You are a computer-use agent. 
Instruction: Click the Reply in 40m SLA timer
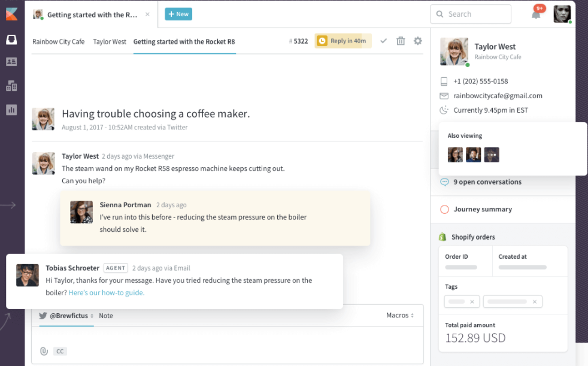click(x=343, y=41)
